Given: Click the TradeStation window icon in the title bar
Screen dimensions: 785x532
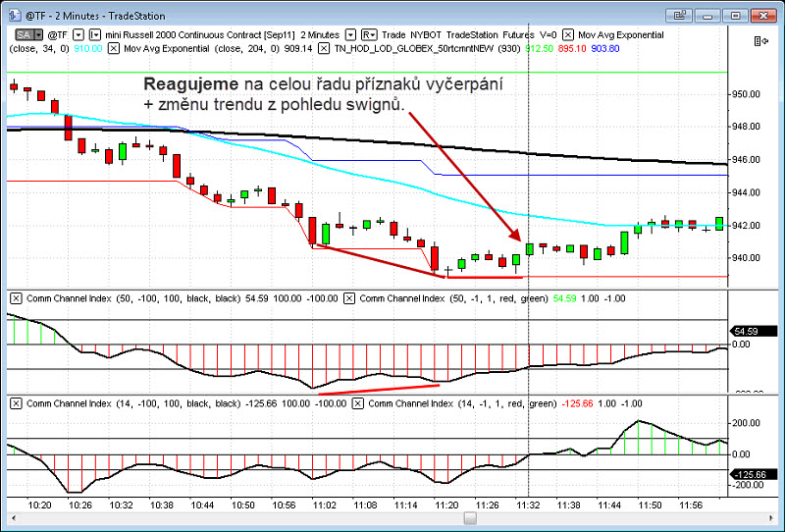Looking at the screenshot, I should pyautogui.click(x=15, y=16).
